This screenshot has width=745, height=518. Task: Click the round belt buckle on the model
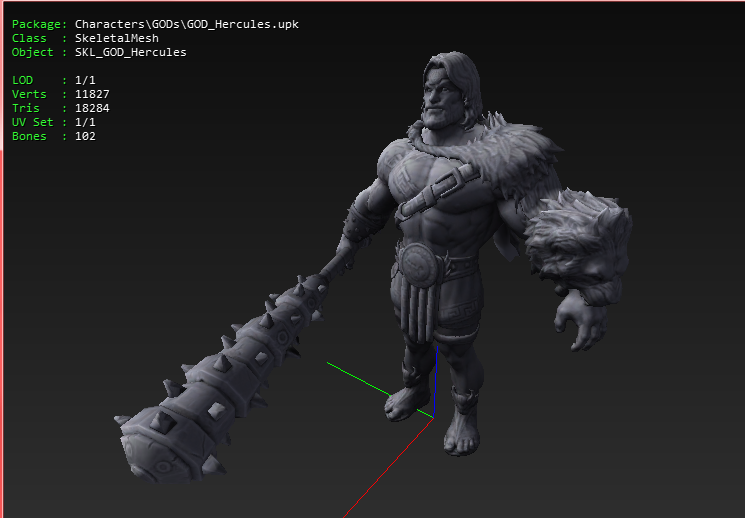418,265
